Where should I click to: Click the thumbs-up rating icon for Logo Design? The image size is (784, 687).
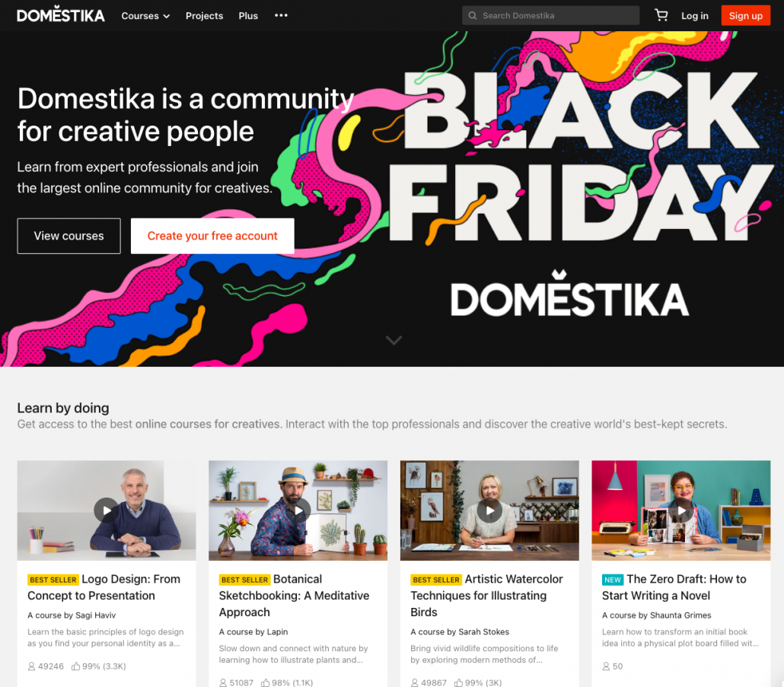point(75,666)
